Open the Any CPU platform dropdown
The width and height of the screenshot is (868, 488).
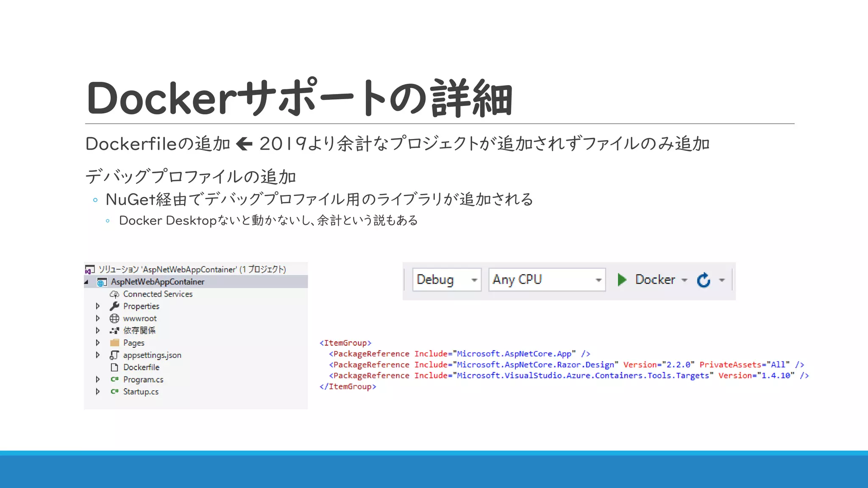(x=547, y=280)
